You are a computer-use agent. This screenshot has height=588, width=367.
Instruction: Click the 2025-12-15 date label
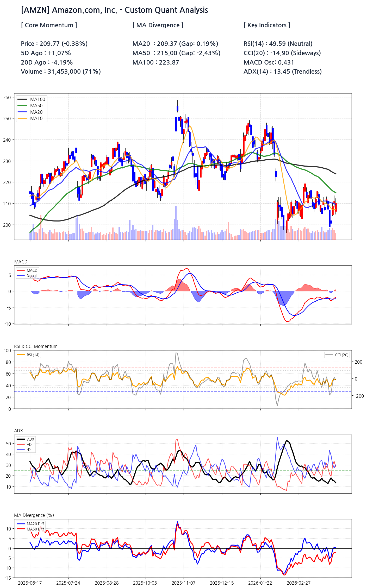[x=222, y=583]
